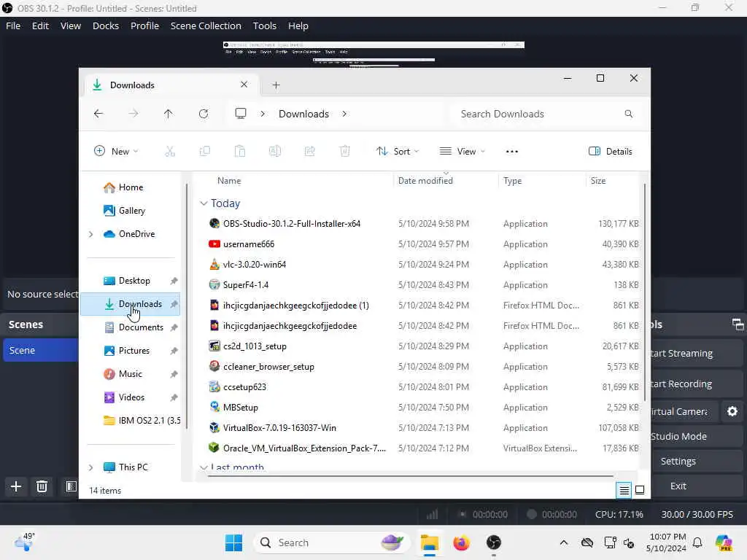Image resolution: width=747 pixels, height=560 pixels.
Task: Add a new tab in File Explorer
Action: point(276,85)
